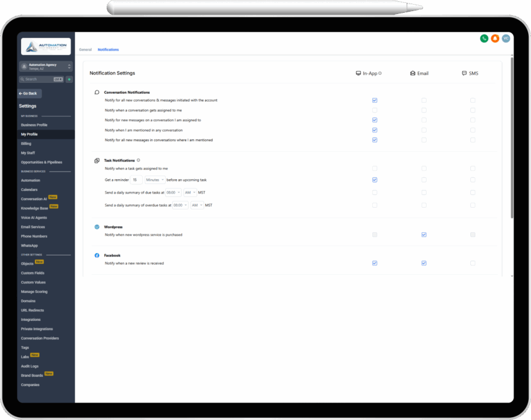This screenshot has width=531, height=420.
Task: Click the Go Back button
Action: coord(30,93)
